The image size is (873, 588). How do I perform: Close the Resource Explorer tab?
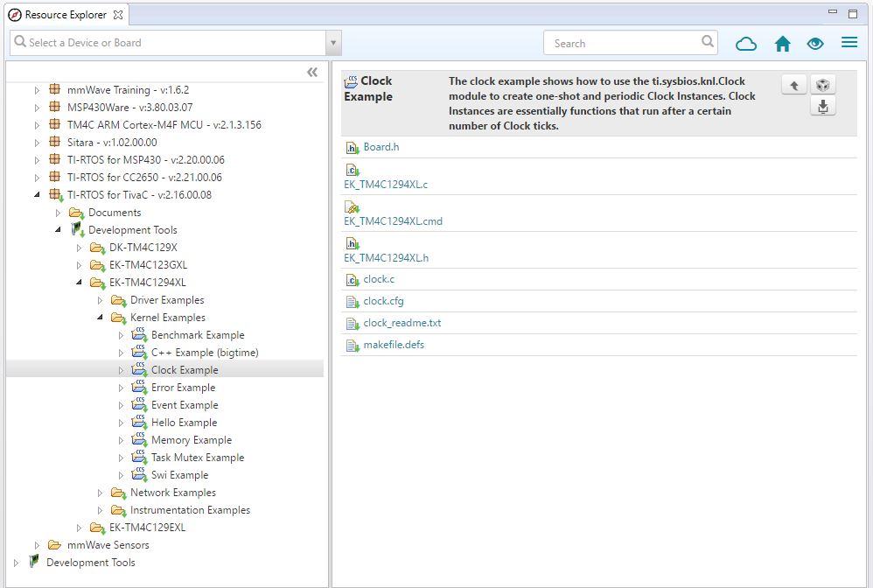coord(118,15)
